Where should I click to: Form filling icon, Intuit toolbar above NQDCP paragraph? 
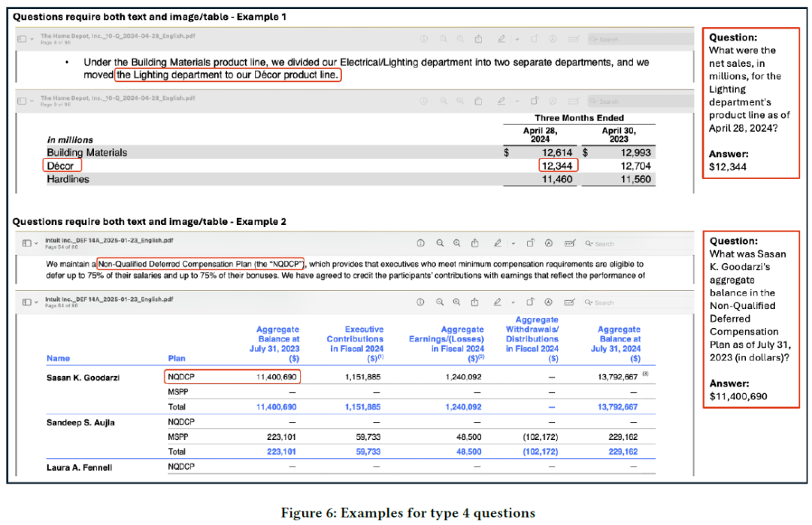(570, 243)
